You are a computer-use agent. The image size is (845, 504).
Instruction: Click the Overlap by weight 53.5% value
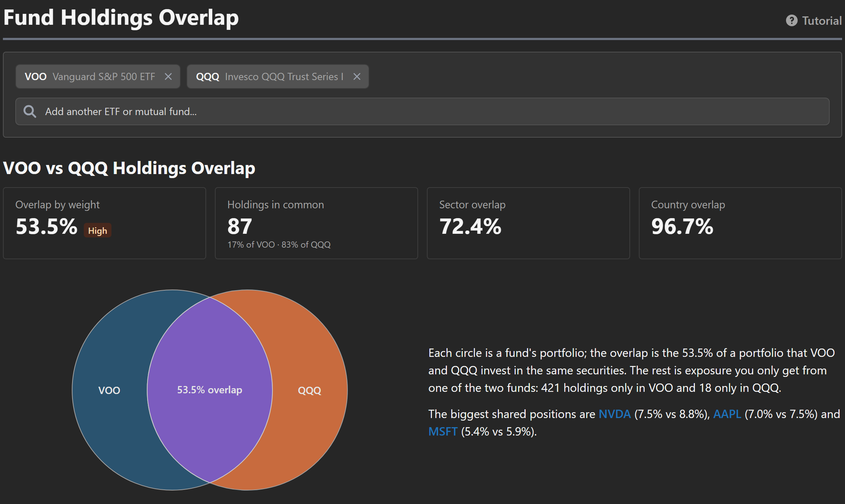coord(47,227)
